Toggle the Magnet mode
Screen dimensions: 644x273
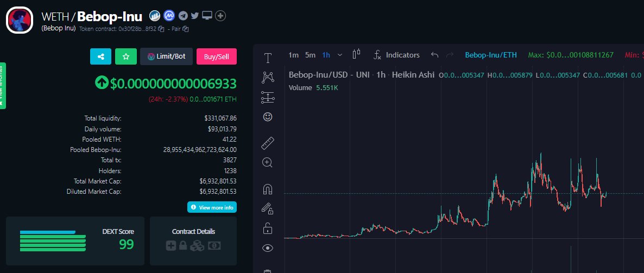[268, 189]
